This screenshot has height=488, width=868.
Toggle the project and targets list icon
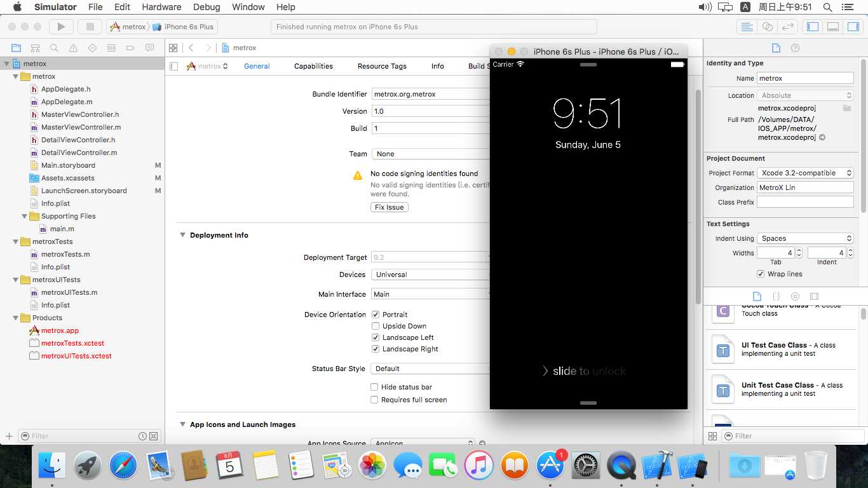click(174, 66)
